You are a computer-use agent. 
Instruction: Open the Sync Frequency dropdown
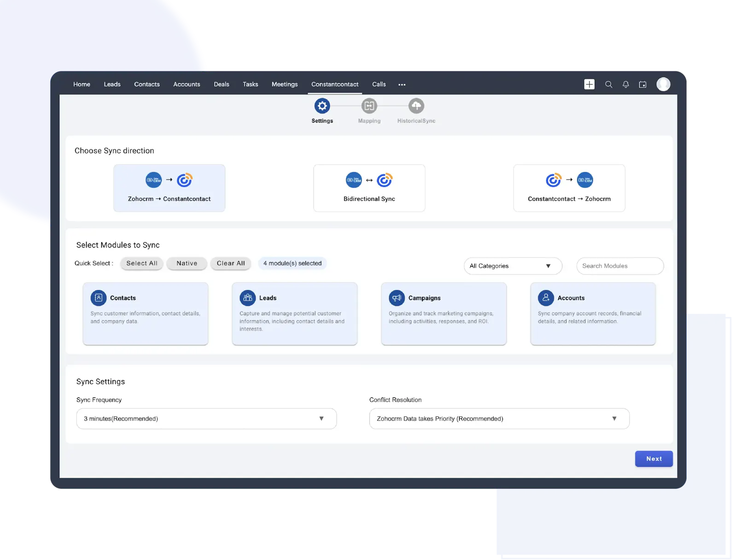click(206, 419)
